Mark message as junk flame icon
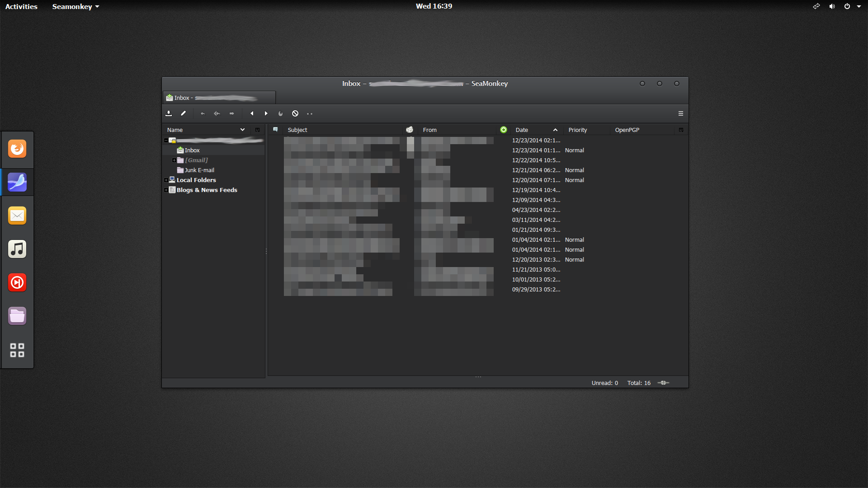Viewport: 868px width, 488px height. pos(281,113)
